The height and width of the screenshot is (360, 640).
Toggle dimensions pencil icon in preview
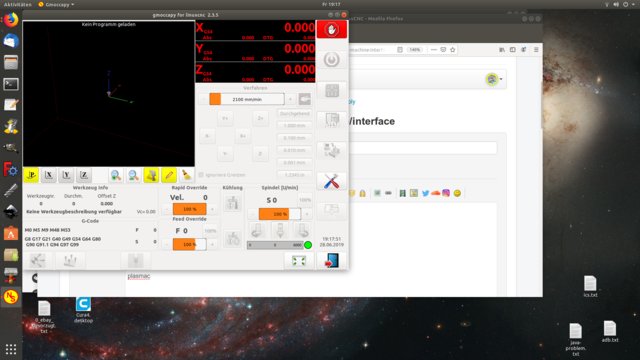point(169,176)
